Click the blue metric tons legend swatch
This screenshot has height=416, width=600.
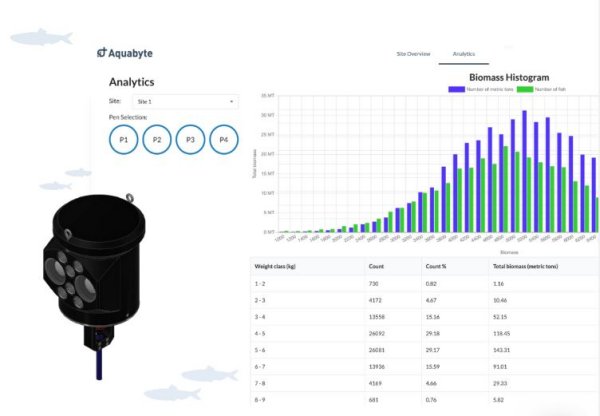[456, 89]
